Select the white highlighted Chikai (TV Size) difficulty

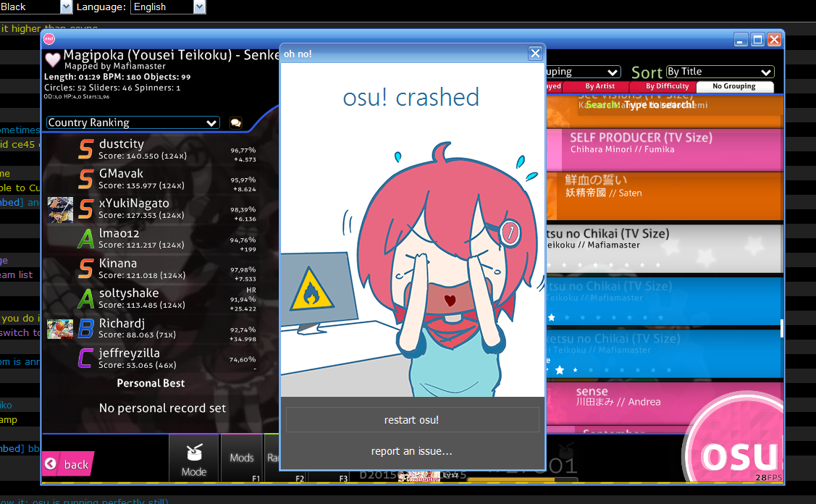click(x=664, y=249)
